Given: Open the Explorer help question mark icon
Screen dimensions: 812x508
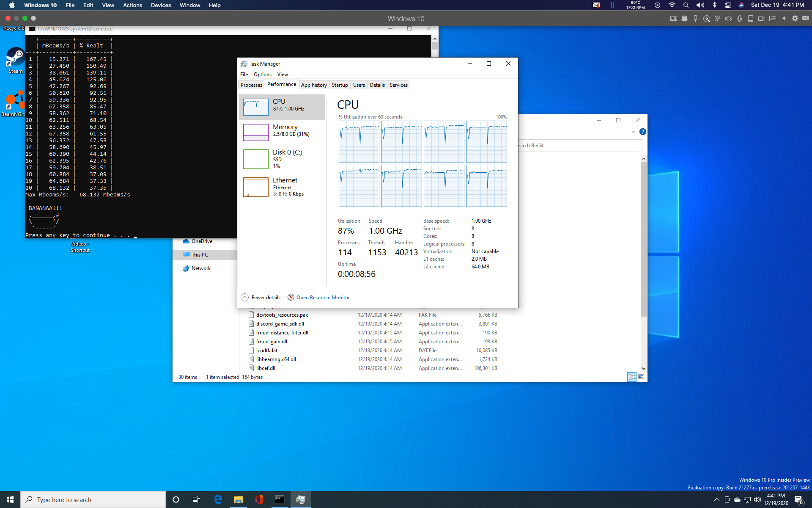Looking at the screenshot, I should click(642, 132).
